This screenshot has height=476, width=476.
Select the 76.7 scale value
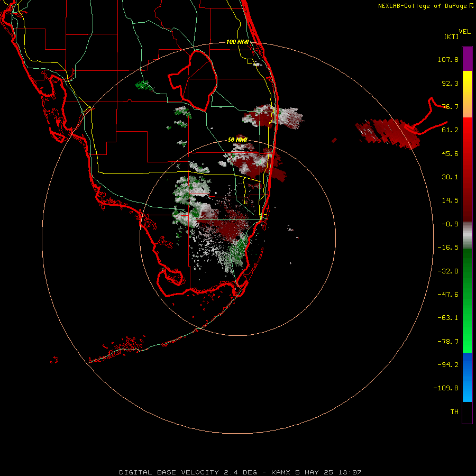(450, 106)
